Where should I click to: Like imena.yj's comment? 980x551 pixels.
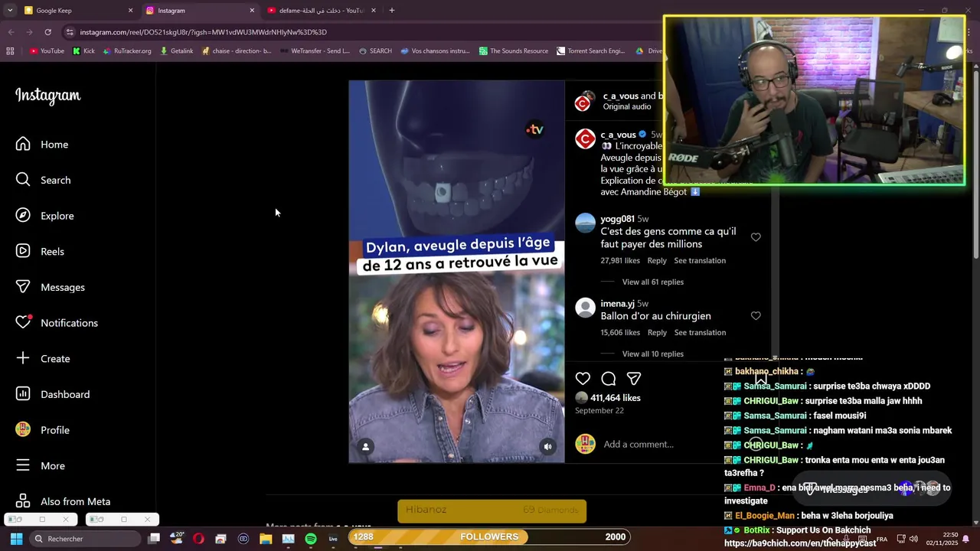pyautogui.click(x=756, y=316)
